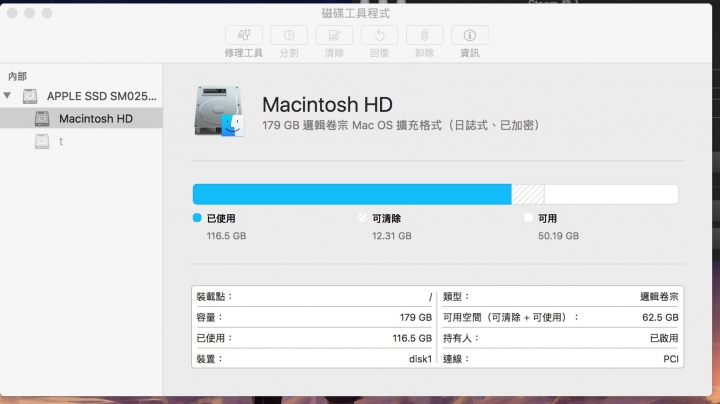The height and width of the screenshot is (404, 720).
Task: Click the disk icon beside volume t
Action: coord(42,141)
